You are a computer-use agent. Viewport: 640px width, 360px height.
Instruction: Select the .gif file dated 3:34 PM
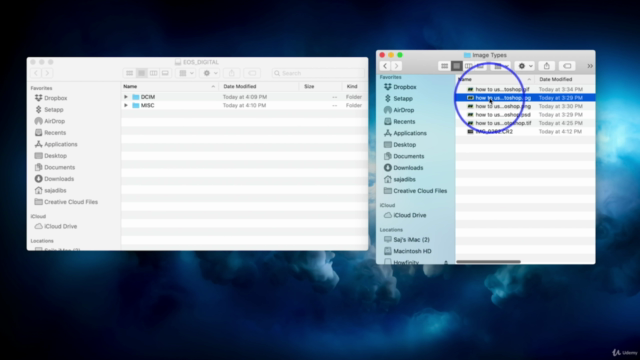pyautogui.click(x=525, y=89)
